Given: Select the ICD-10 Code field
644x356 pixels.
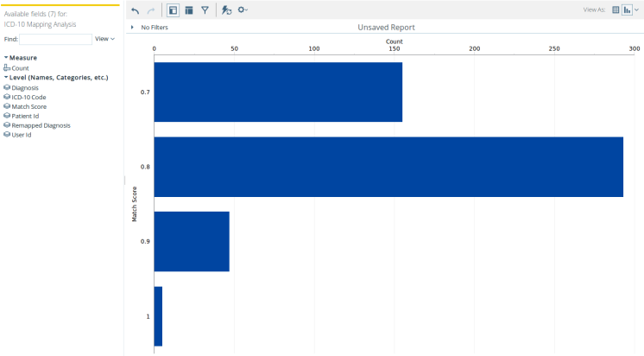Looking at the screenshot, I should click(x=29, y=97).
